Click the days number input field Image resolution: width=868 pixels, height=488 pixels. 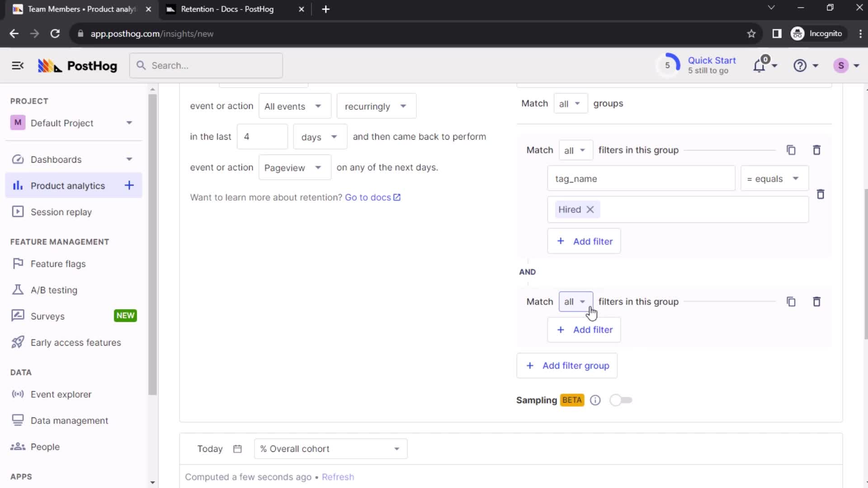(261, 136)
